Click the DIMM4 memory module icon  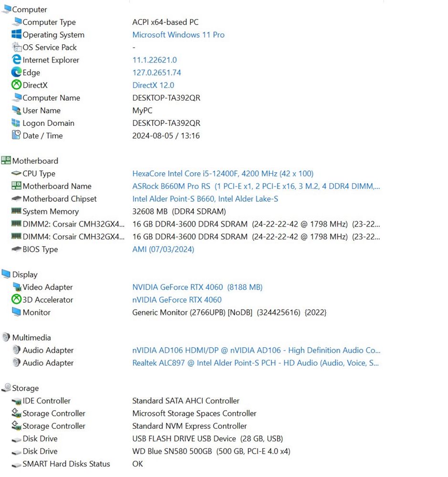16,236
